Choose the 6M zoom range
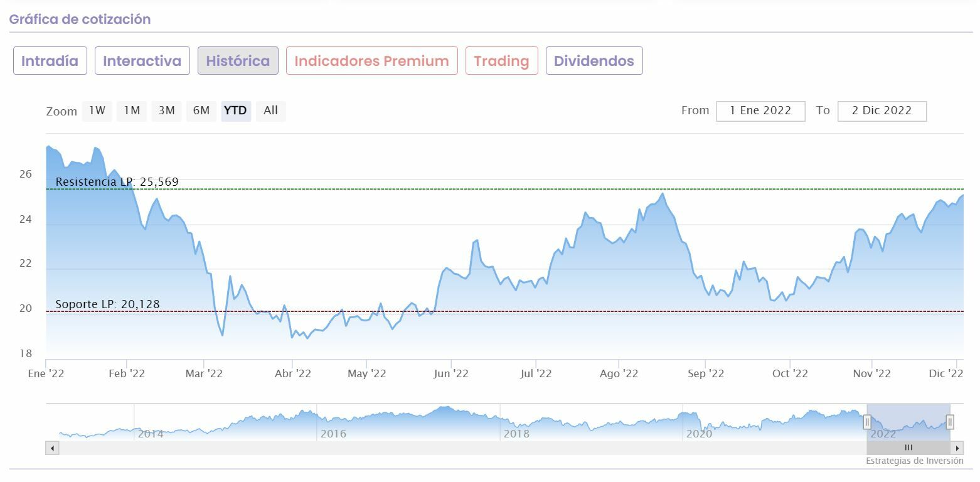 pos(201,111)
